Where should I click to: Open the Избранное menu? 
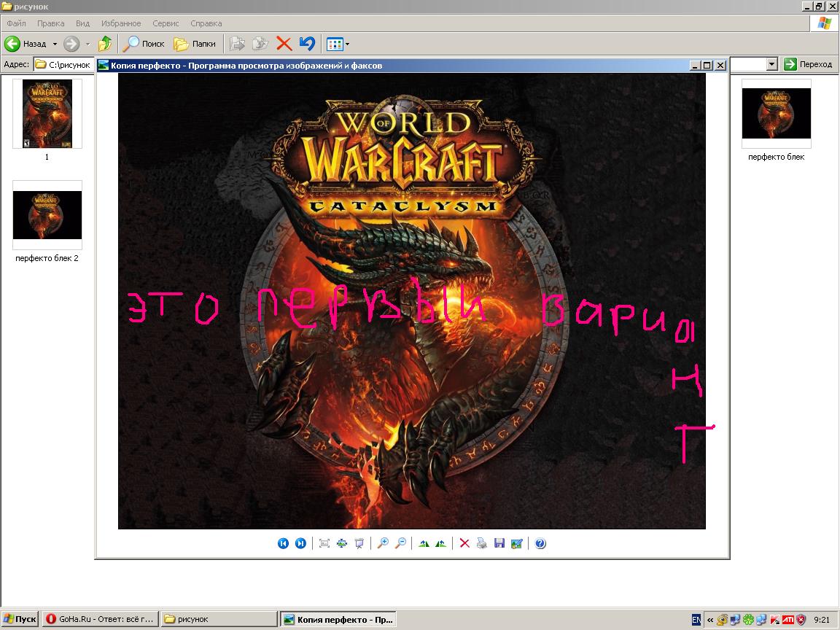click(121, 23)
